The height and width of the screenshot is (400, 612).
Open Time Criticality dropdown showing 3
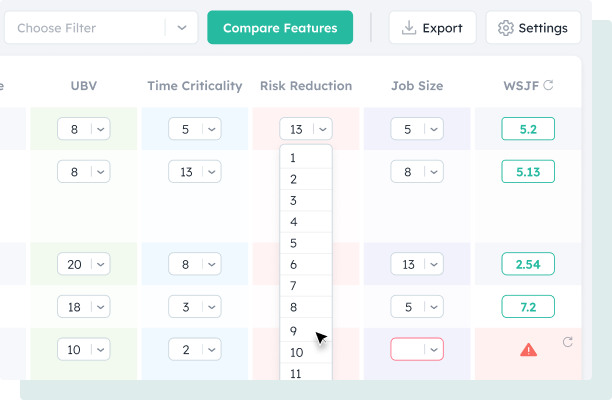click(x=195, y=306)
